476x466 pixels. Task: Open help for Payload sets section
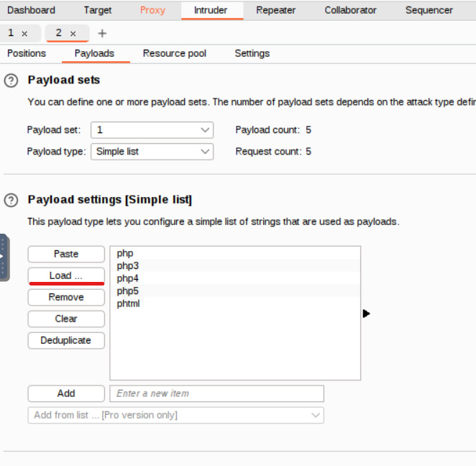coord(11,81)
